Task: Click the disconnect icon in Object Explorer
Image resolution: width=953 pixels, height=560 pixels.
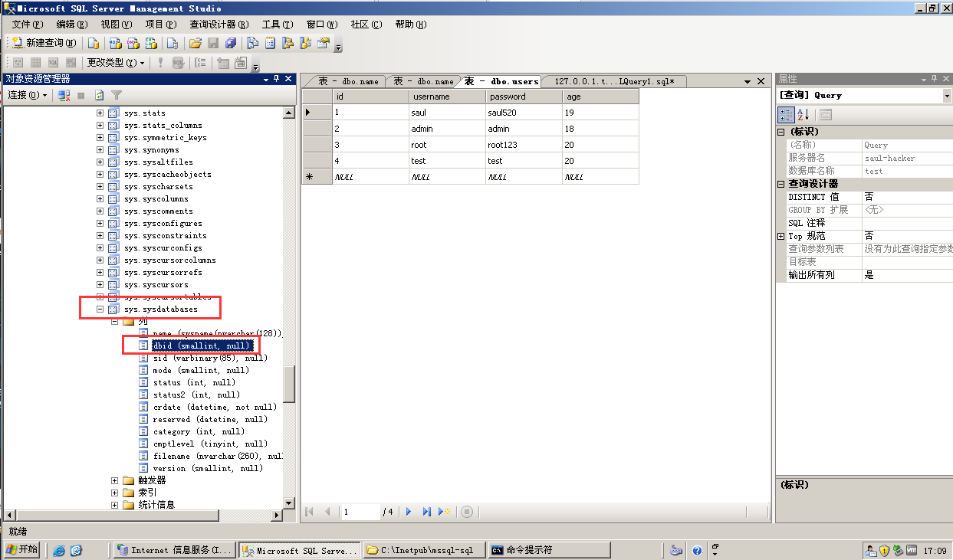Action: coord(64,95)
